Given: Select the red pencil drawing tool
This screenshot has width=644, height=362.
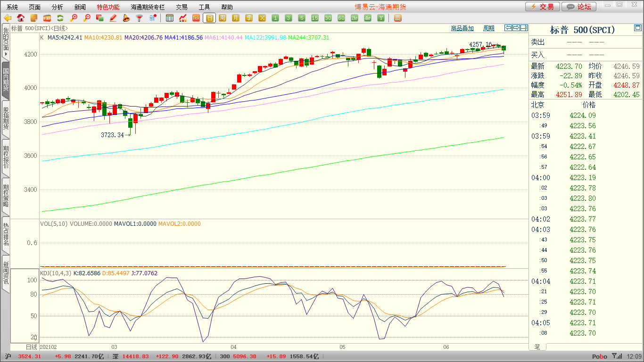Looking at the screenshot, I should [x=113, y=18].
